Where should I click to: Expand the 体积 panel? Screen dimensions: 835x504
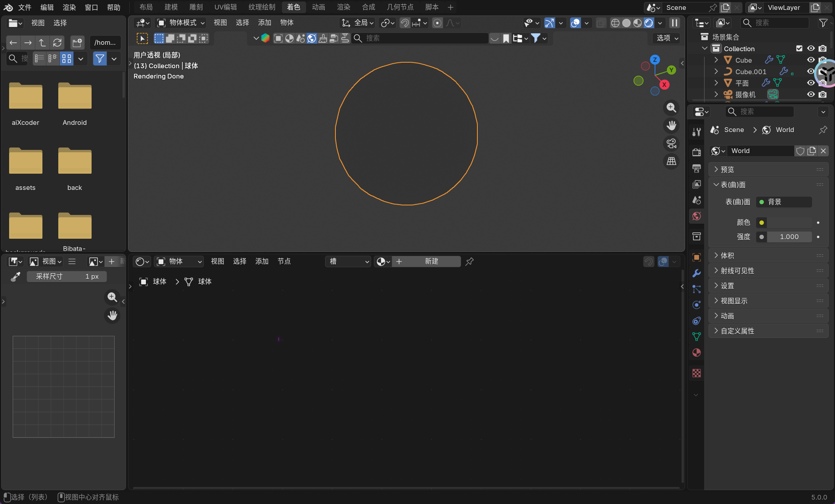727,255
